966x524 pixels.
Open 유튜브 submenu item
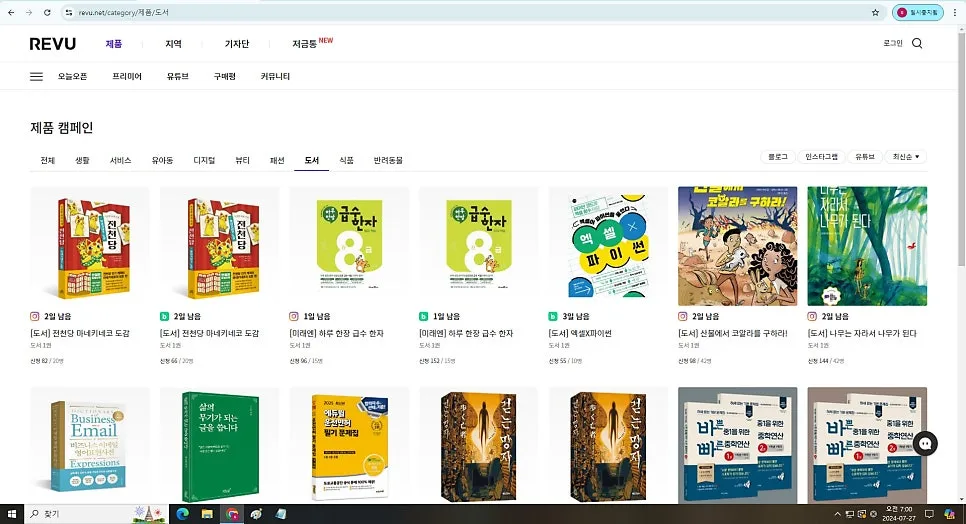(x=177, y=76)
